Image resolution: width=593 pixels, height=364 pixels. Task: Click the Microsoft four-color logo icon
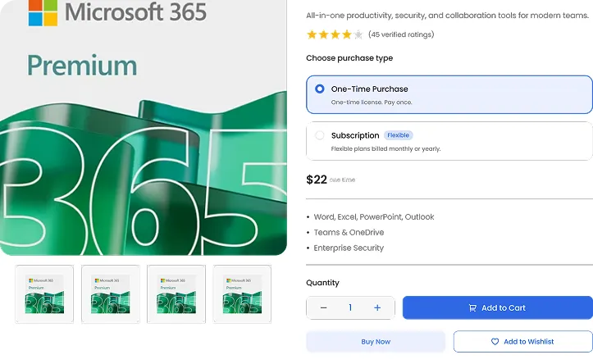tap(43, 11)
